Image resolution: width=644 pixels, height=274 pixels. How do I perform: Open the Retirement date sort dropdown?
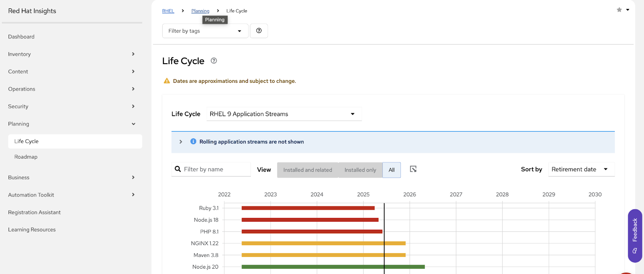click(x=581, y=169)
